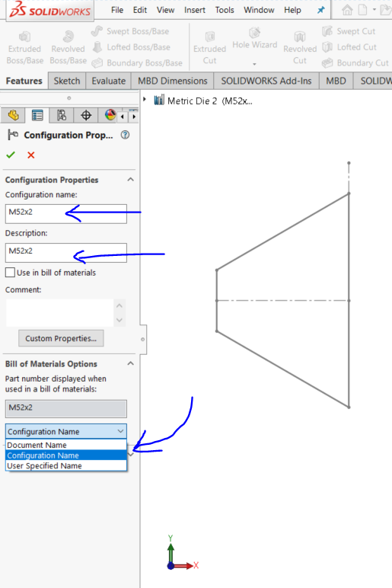Open the Configuration Name combo box
Viewport: 392px width, 588px height.
pos(66,432)
